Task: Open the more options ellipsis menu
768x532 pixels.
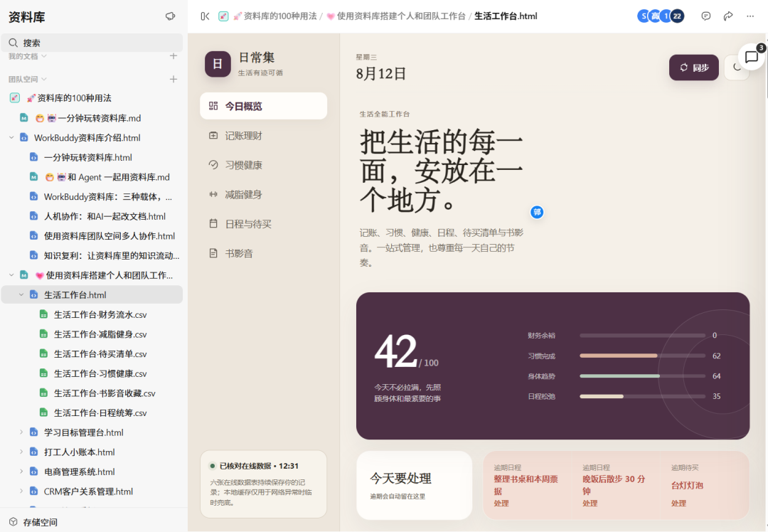Action: click(750, 16)
